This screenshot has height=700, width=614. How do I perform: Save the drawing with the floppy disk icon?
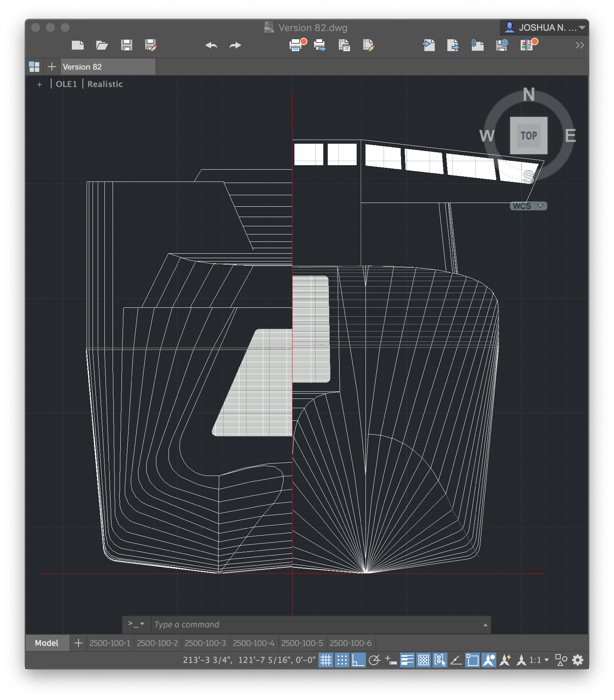pyautogui.click(x=127, y=45)
